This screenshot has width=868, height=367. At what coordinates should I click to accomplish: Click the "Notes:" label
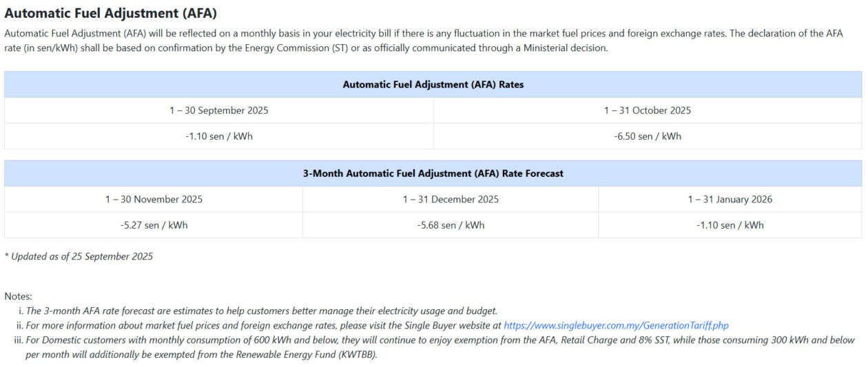coord(18,296)
